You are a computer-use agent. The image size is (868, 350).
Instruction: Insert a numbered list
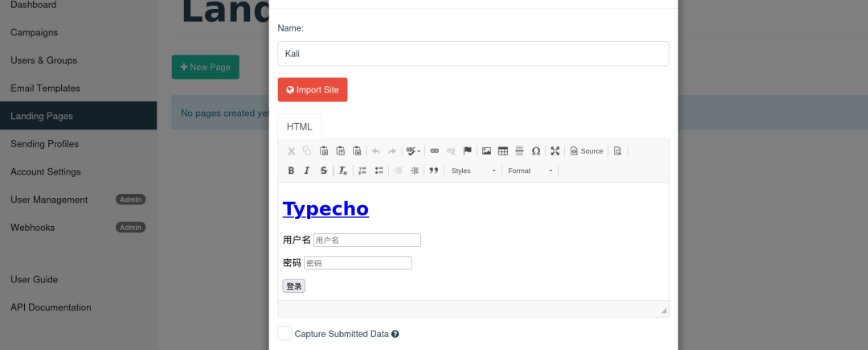(362, 171)
